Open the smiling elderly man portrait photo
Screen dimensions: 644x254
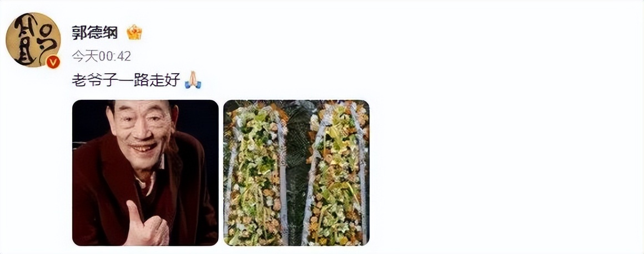[x=145, y=172]
